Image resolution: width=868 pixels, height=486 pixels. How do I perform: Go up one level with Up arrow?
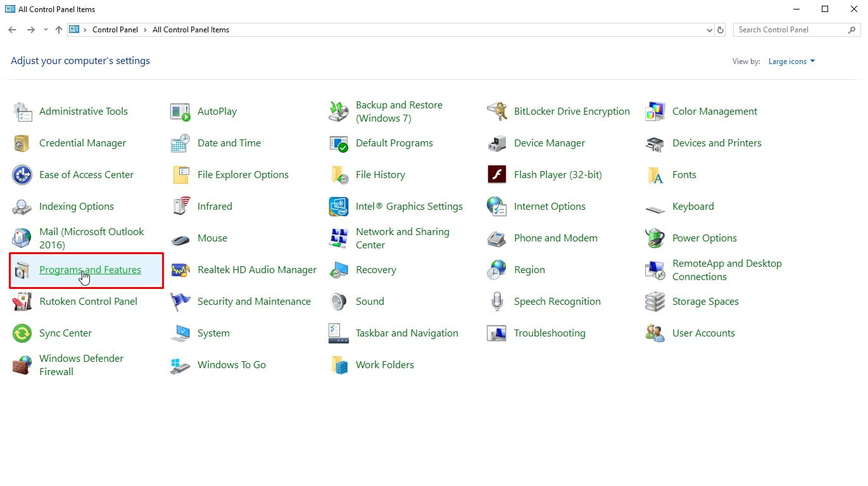[59, 30]
